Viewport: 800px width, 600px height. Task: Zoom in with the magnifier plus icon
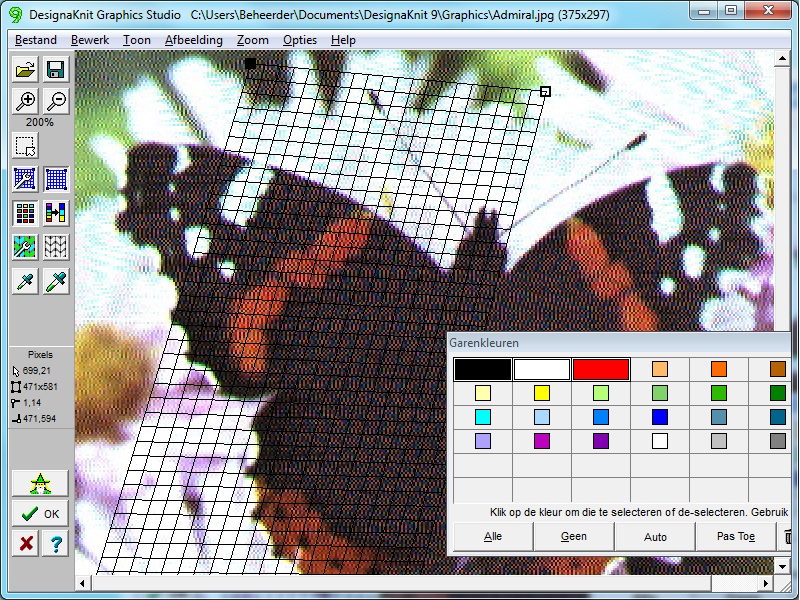coord(26,101)
